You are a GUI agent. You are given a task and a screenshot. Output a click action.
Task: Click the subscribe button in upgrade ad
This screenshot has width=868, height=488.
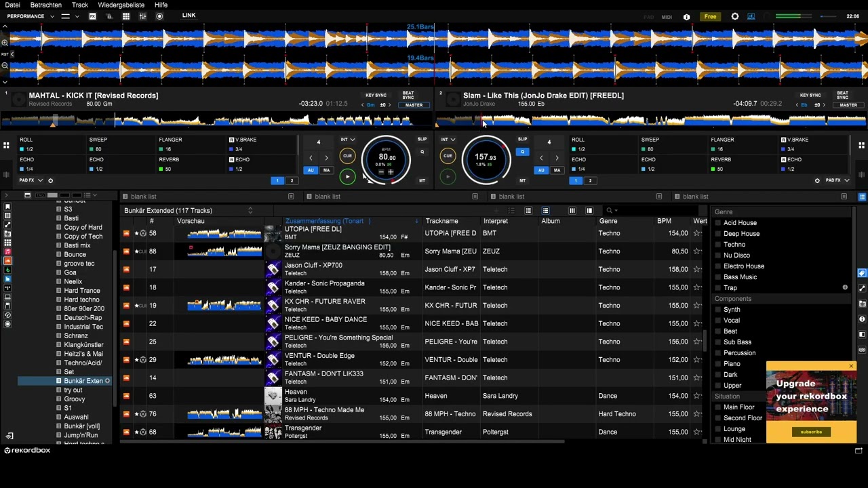[x=811, y=432]
